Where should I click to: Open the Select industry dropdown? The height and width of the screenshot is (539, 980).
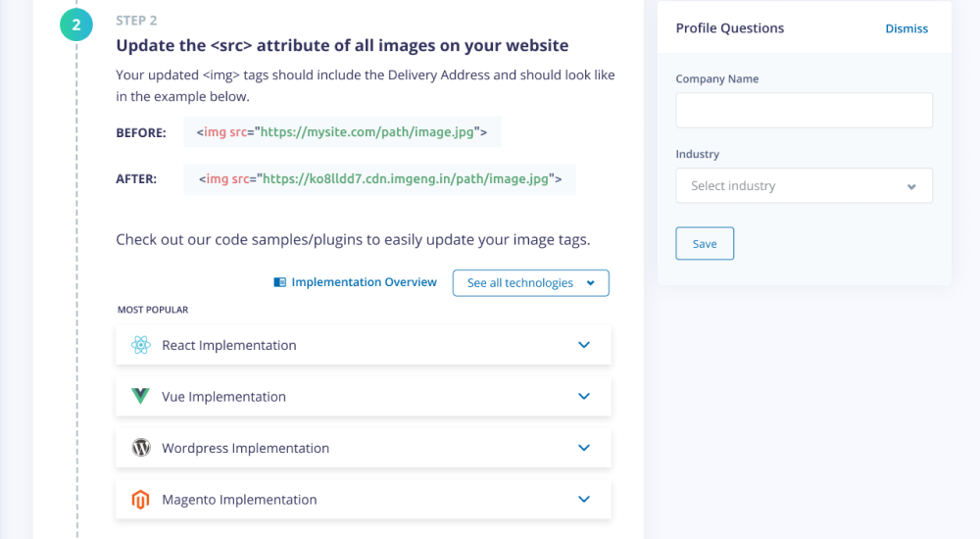click(x=804, y=186)
